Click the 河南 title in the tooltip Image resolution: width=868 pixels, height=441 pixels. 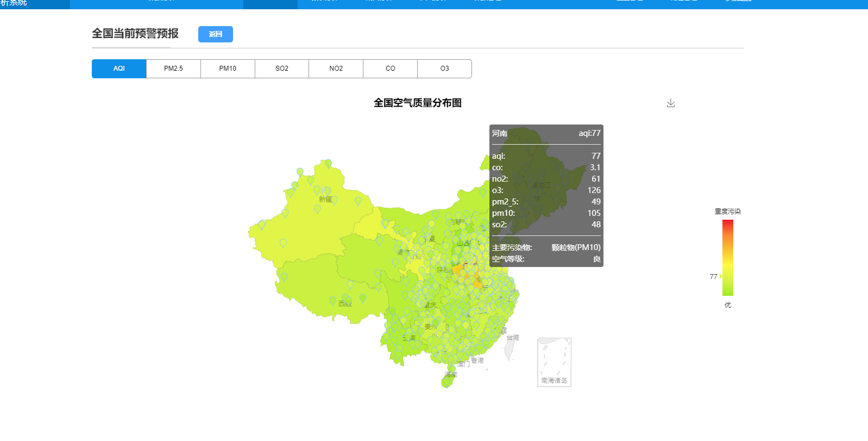500,133
